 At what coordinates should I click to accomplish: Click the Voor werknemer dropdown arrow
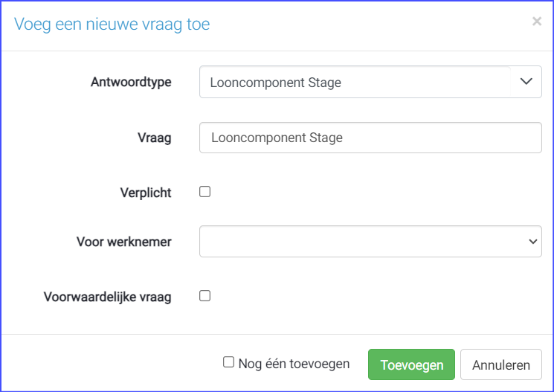(x=532, y=242)
